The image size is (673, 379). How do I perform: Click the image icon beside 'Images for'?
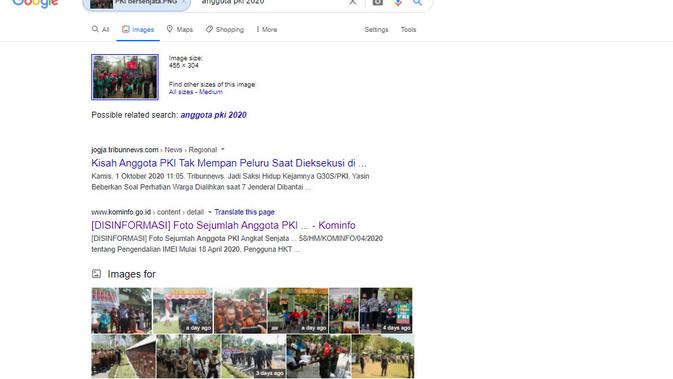pos(97,274)
